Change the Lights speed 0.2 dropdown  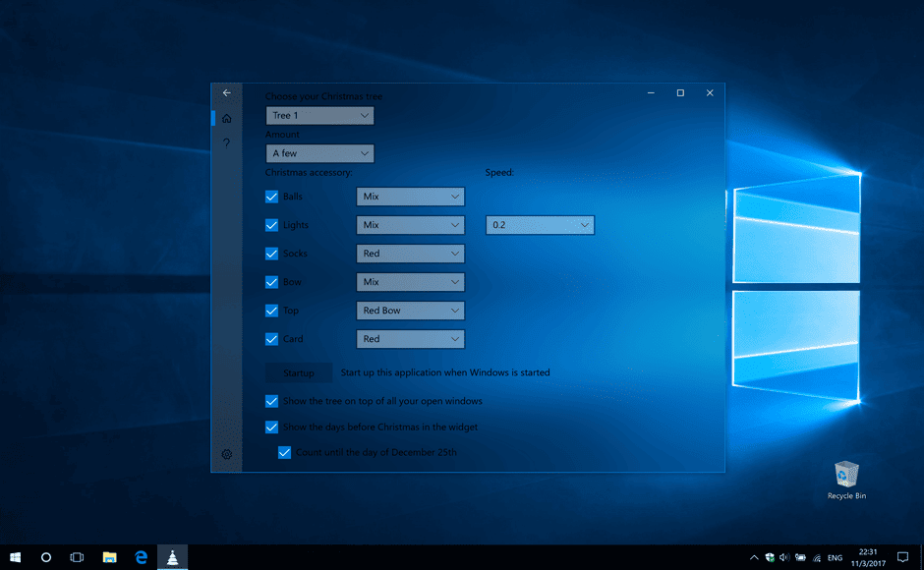(x=540, y=225)
